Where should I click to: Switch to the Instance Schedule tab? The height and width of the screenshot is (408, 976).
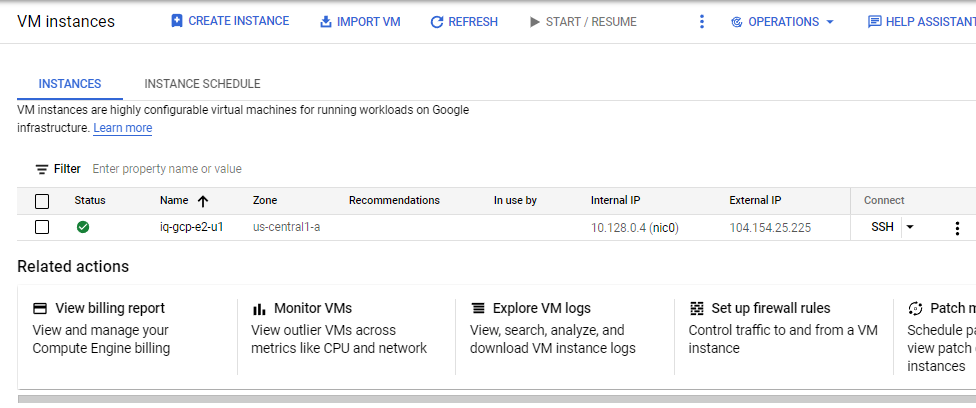coord(202,83)
